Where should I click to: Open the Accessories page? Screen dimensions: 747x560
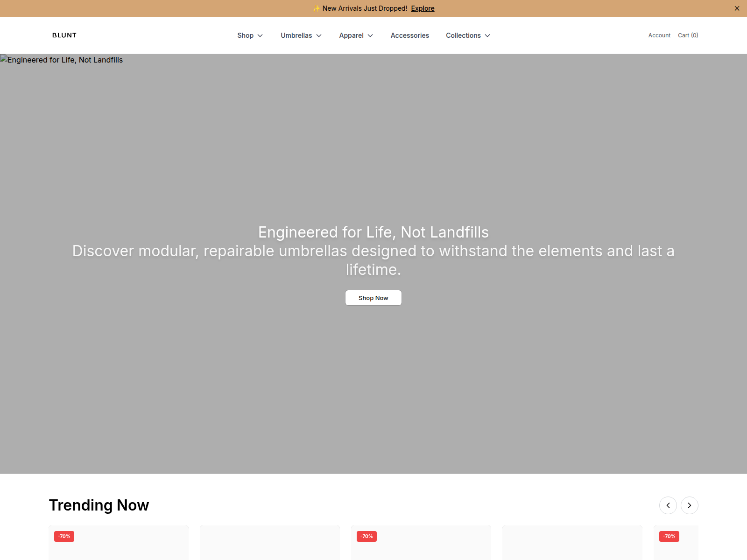pos(410,35)
